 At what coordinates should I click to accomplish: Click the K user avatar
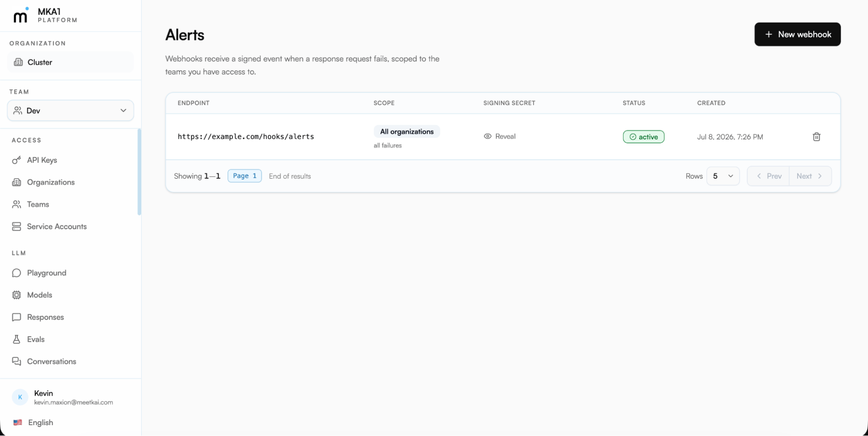point(20,397)
